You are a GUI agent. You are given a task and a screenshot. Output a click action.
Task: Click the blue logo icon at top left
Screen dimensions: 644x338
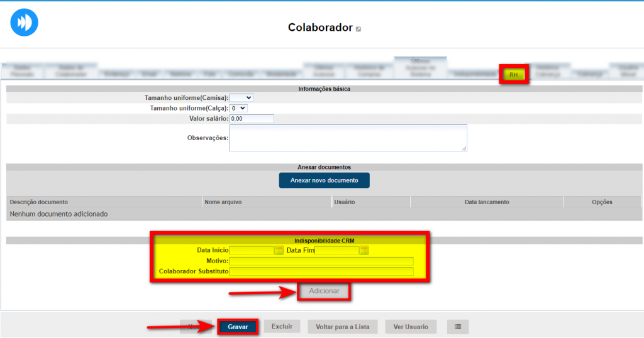25,23
